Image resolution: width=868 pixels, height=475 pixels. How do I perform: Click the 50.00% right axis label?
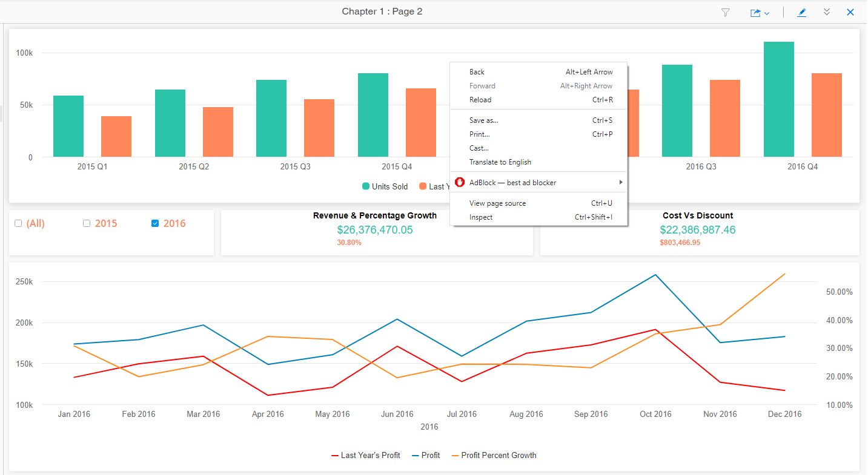(840, 292)
